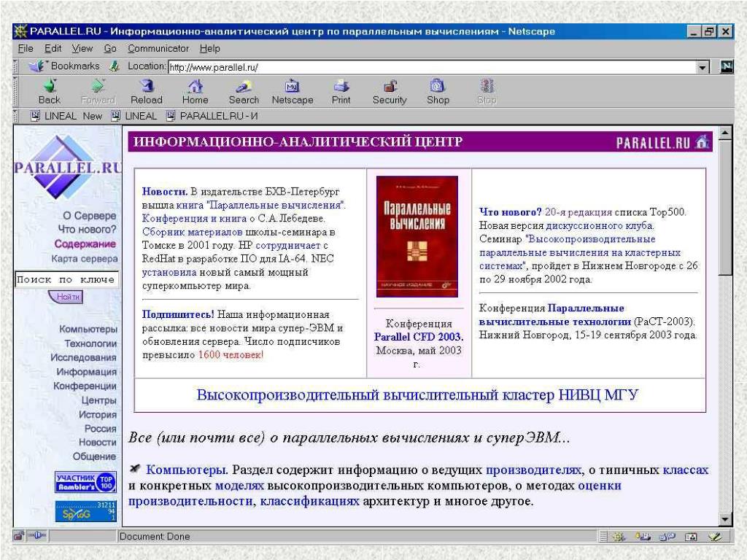
Task: Open the Rambler's Top 100 badge
Action: tap(85, 482)
